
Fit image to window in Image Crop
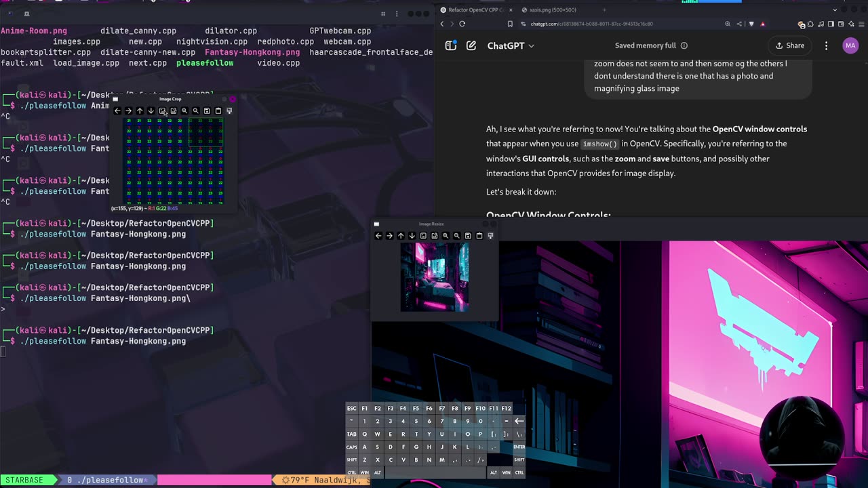[173, 110]
